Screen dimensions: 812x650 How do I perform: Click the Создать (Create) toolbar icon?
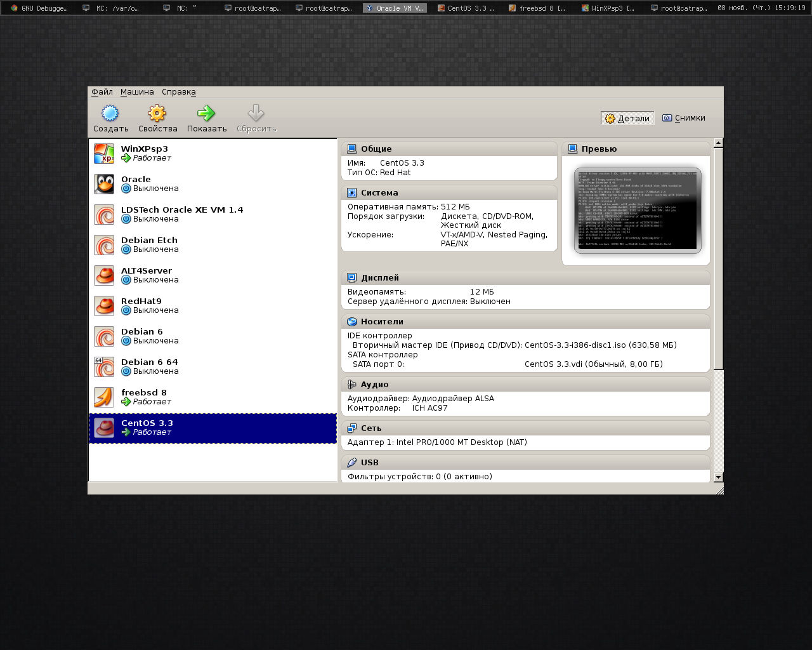point(110,114)
